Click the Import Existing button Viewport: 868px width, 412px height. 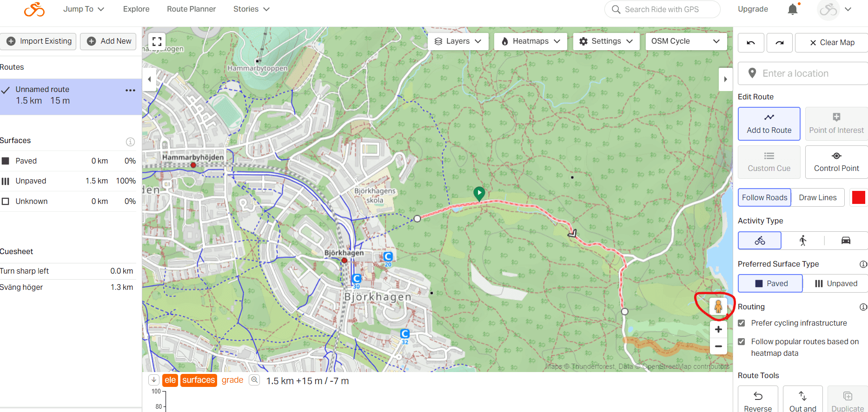[x=40, y=41]
